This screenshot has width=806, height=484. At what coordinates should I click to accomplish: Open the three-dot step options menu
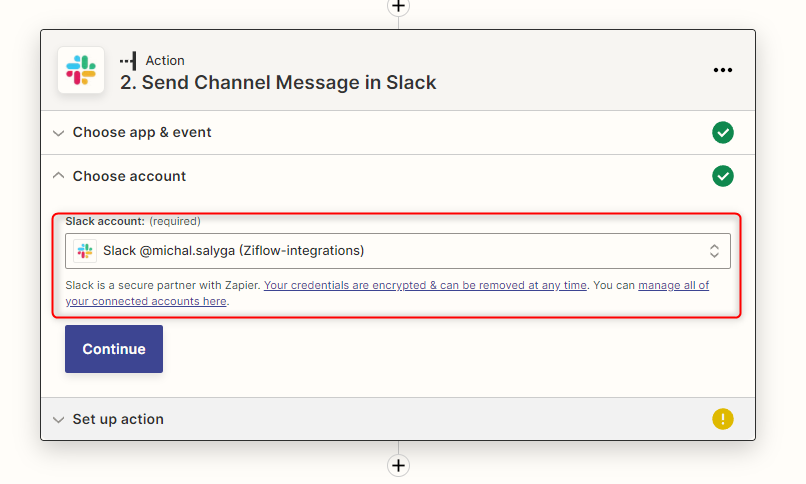[x=723, y=70]
